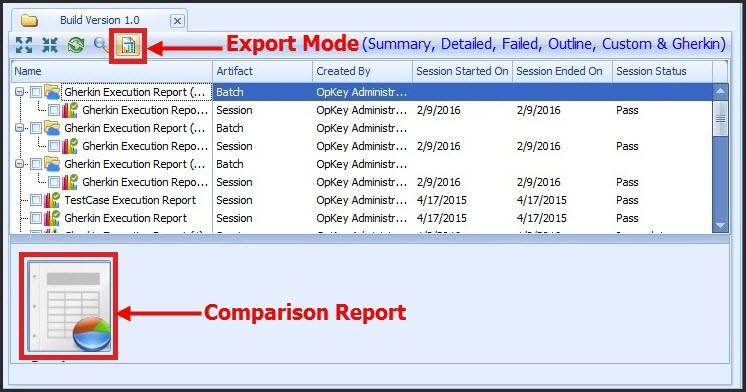Collapse the third Gherkin Execution Report batch

click(19, 164)
